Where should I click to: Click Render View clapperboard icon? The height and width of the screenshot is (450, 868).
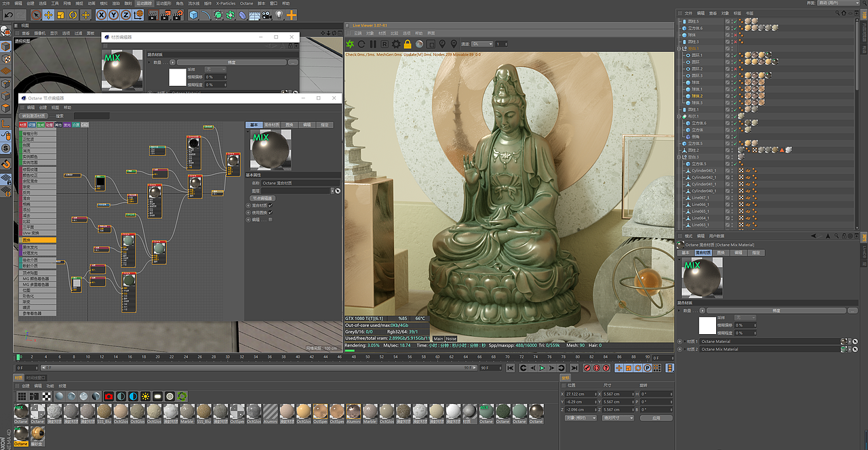tap(153, 15)
